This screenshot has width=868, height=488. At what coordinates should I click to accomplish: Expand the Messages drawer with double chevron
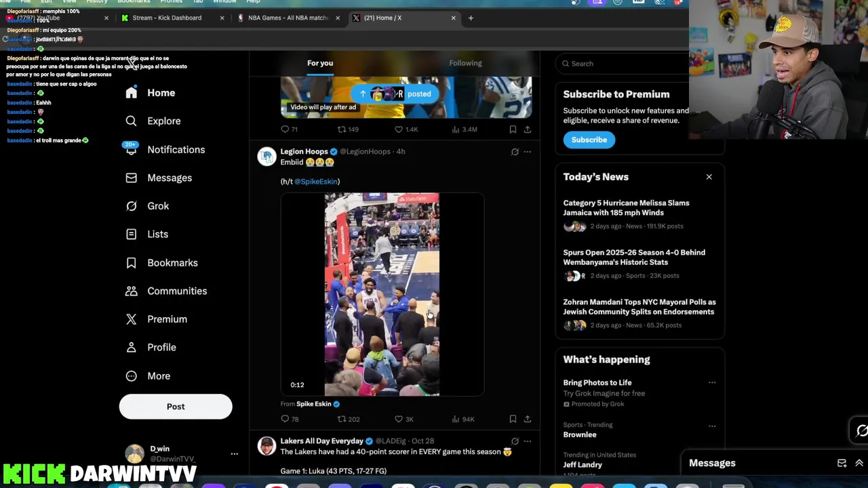click(x=859, y=463)
